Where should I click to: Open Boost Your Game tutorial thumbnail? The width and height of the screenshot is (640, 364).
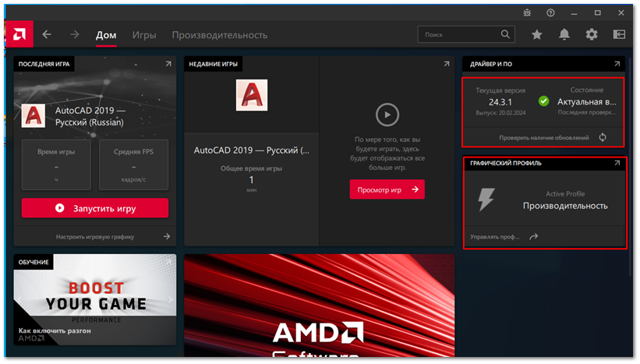94,299
